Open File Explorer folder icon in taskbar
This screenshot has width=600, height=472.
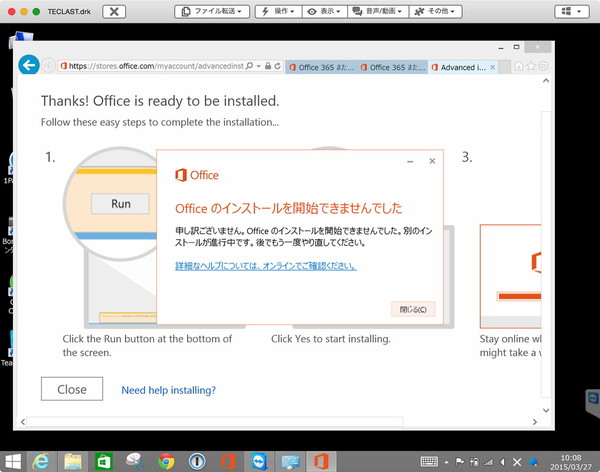pyautogui.click(x=72, y=461)
